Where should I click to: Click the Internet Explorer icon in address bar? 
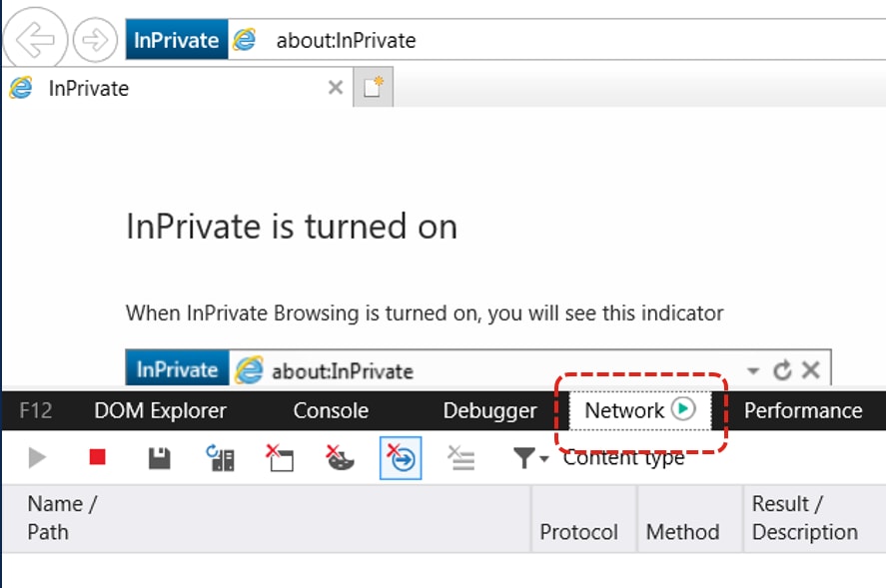[x=244, y=40]
